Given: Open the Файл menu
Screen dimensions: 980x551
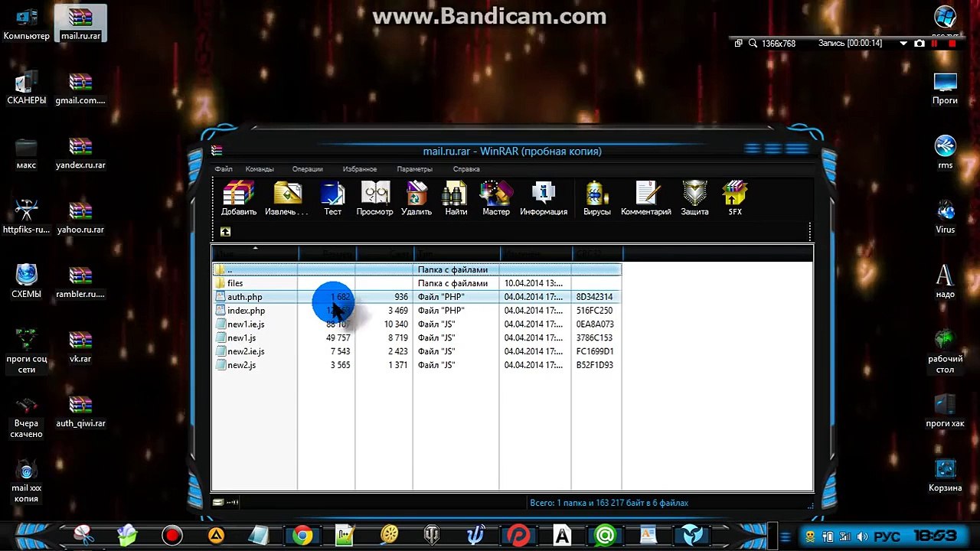Looking at the screenshot, I should click(224, 169).
